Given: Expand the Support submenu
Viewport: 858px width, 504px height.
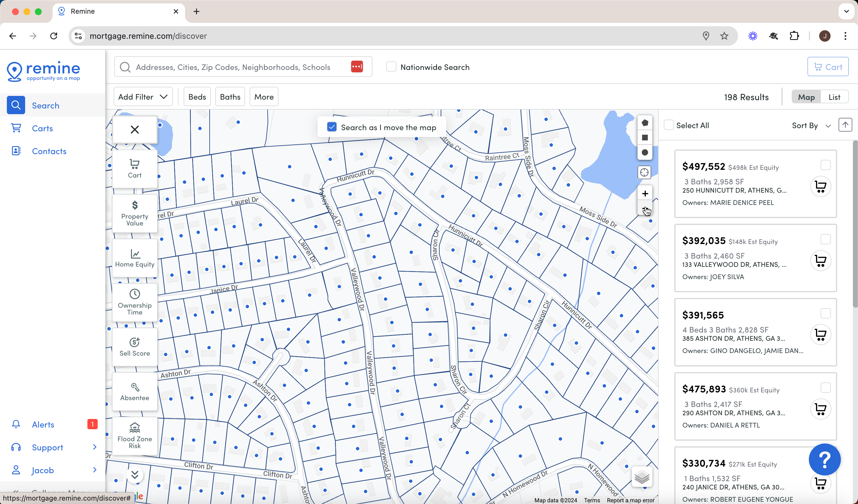Looking at the screenshot, I should click(x=95, y=447).
